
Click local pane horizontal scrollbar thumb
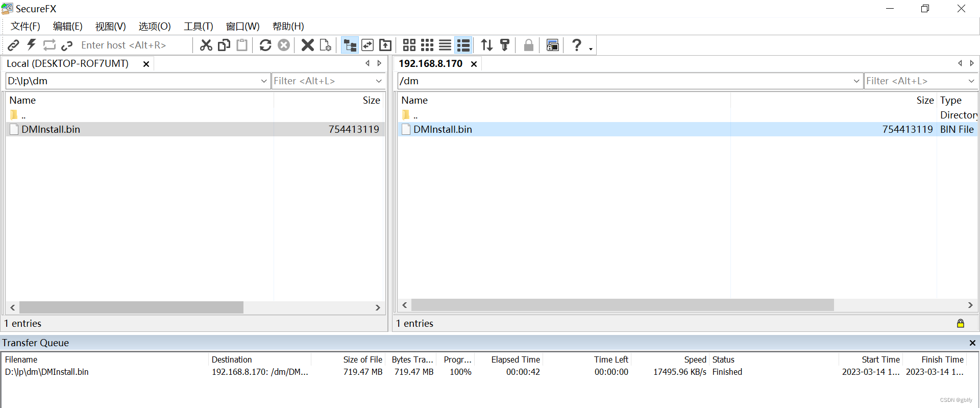pyautogui.click(x=131, y=307)
